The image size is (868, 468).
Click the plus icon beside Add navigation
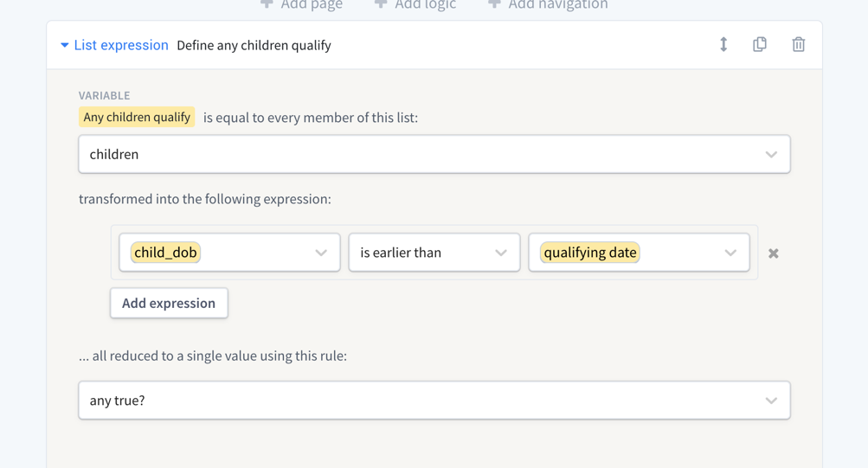tap(494, 4)
